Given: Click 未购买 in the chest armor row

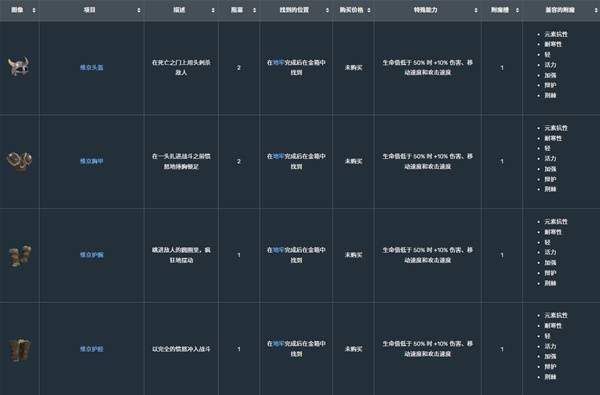Looking at the screenshot, I should pos(354,161).
